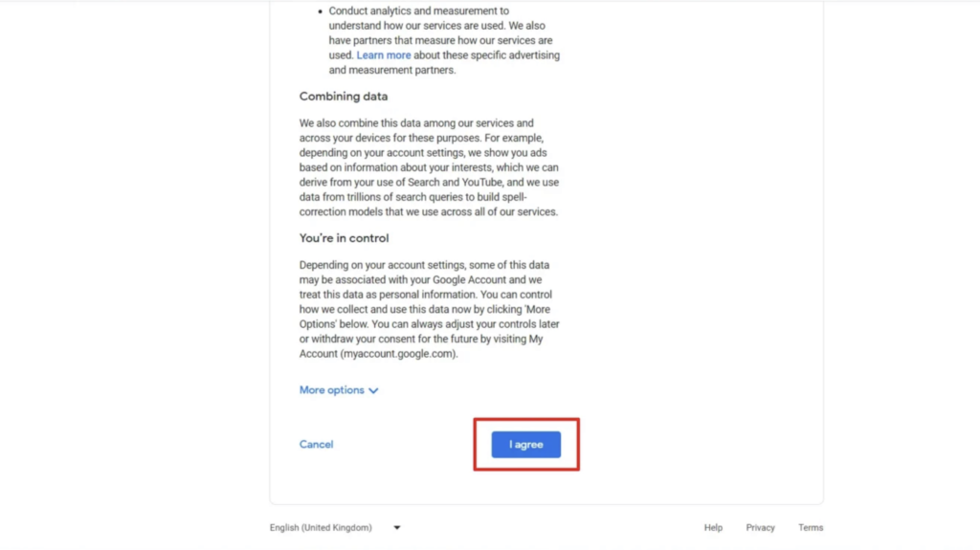
Task: Click the chevron beside More options
Action: coord(373,390)
